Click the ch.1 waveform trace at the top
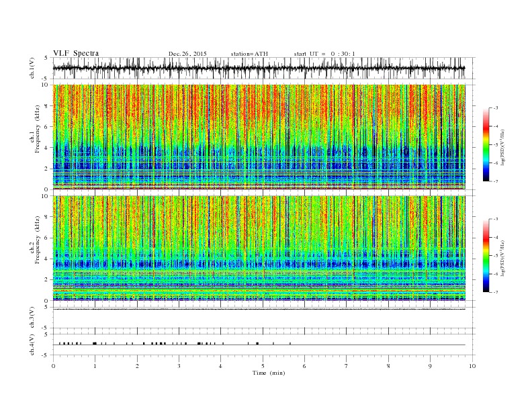The width and height of the screenshot is (532, 411). pos(259,68)
